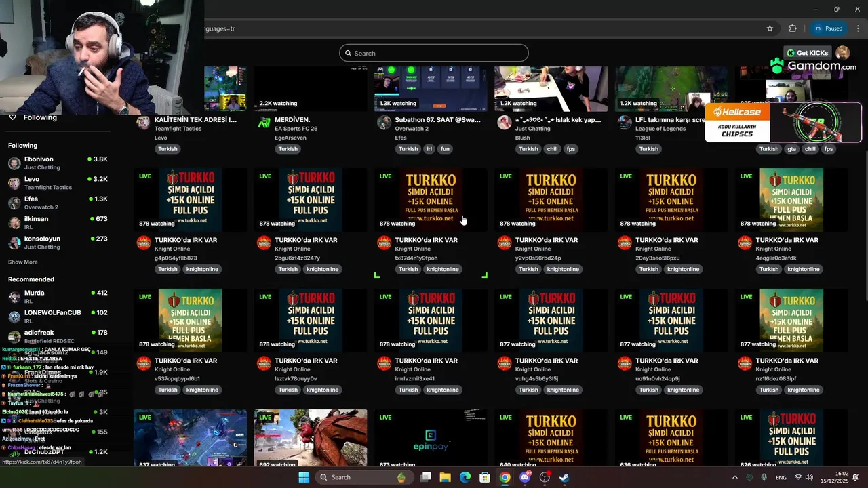Click the EgeArseven avatar beside MERDİVEN
The height and width of the screenshot is (488, 868).
click(264, 123)
